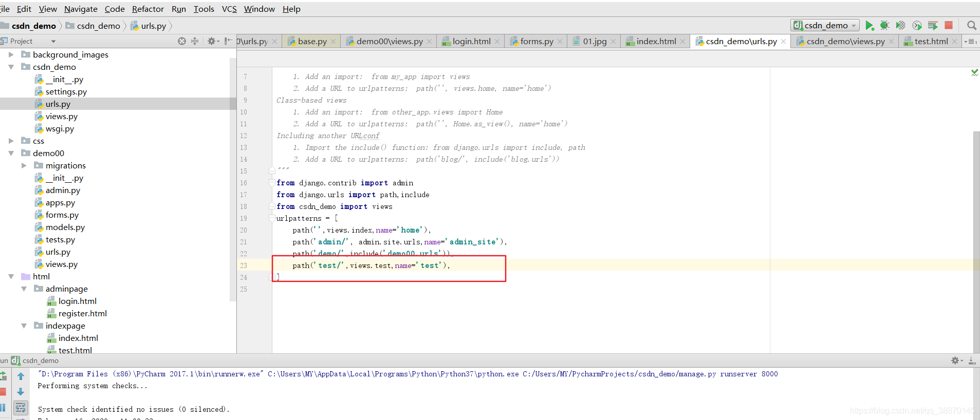Image resolution: width=980 pixels, height=420 pixels.
Task: Collapse demo00 folder
Action: [x=11, y=153]
